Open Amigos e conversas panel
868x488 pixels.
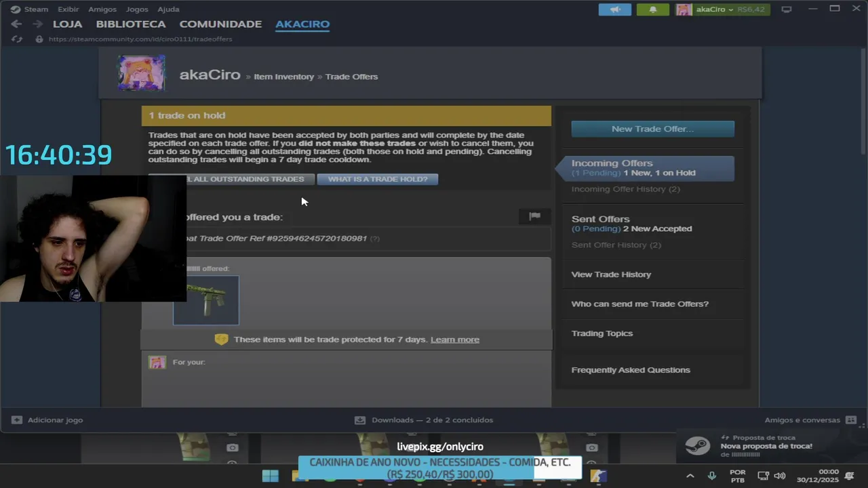(810, 420)
